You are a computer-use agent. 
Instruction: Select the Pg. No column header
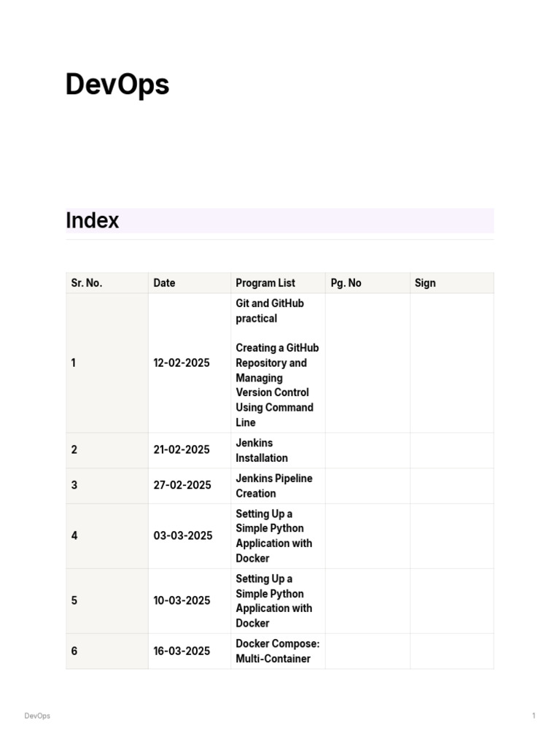click(x=346, y=283)
